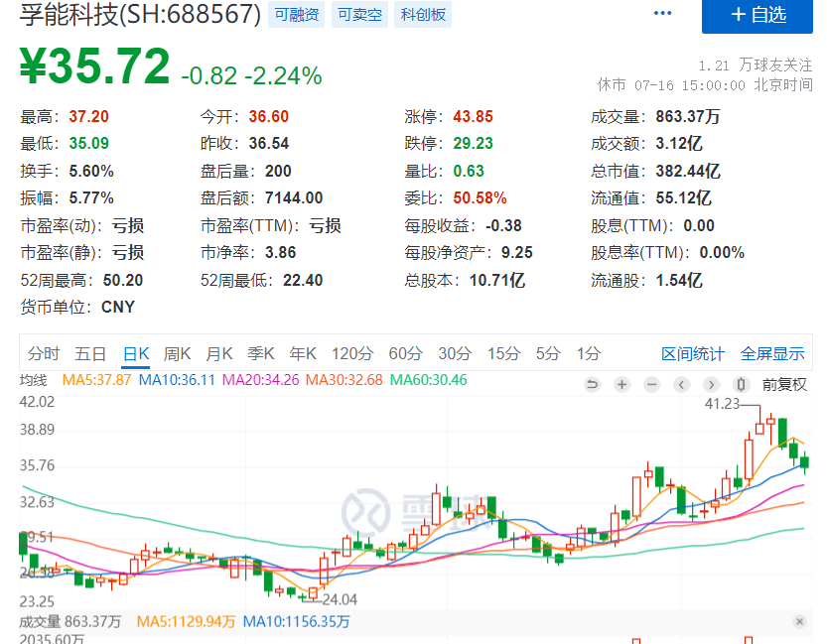The height and width of the screenshot is (644, 827).
Task: Click the stock title 孚能科技(SH:688567)
Action: pos(140,14)
